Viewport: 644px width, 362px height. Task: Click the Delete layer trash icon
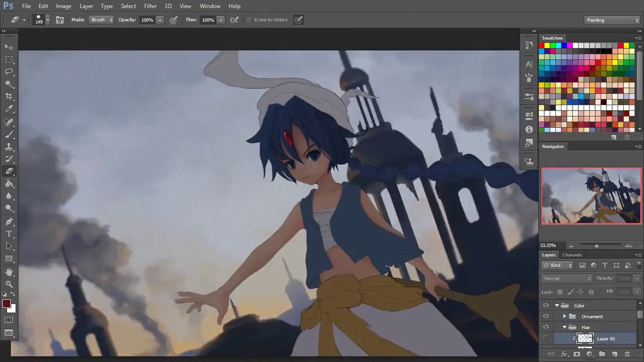point(627,354)
